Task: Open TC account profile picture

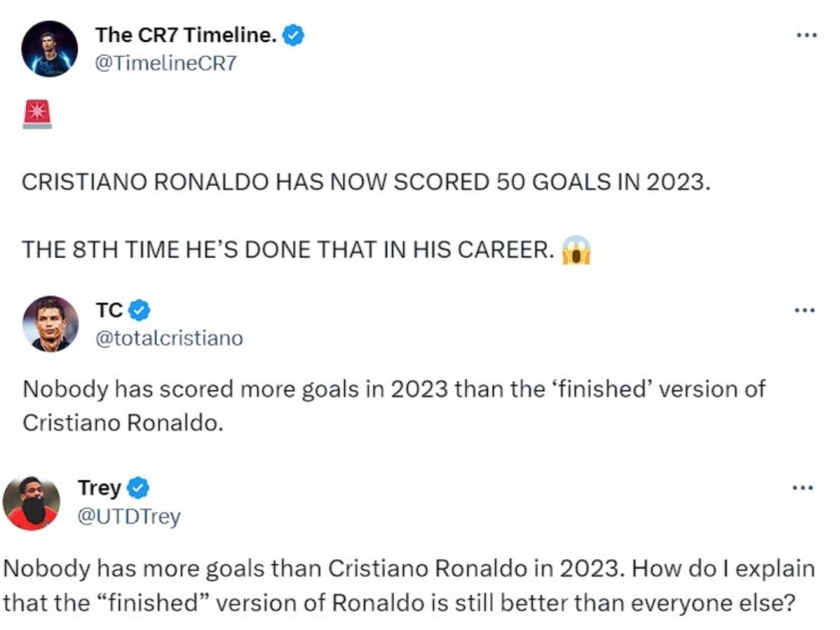Action: (x=50, y=323)
